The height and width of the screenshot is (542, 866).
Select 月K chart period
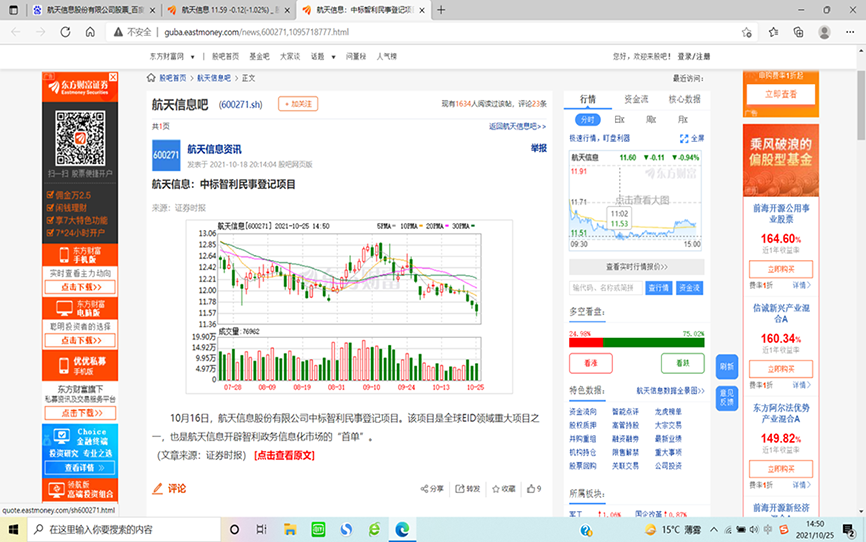tap(683, 120)
